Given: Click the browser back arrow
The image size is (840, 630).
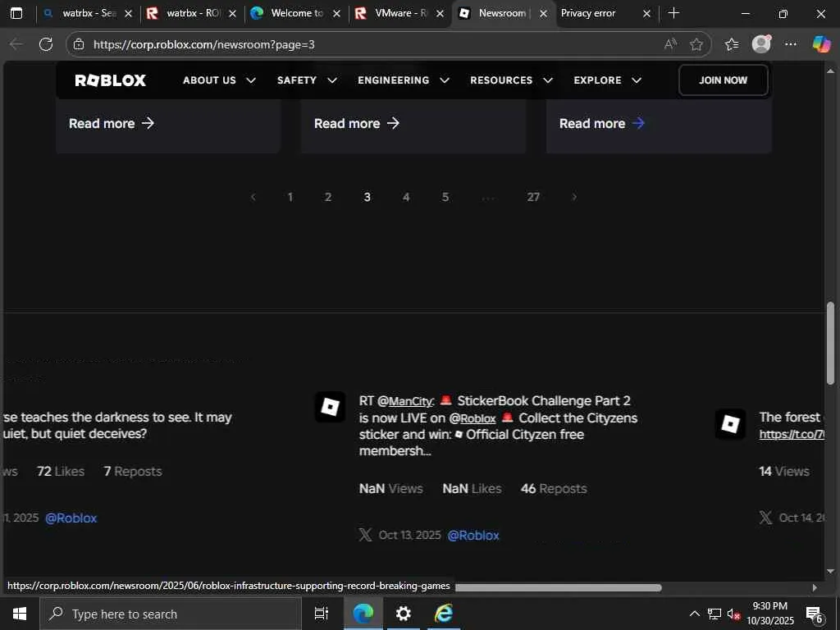Looking at the screenshot, I should (16, 44).
